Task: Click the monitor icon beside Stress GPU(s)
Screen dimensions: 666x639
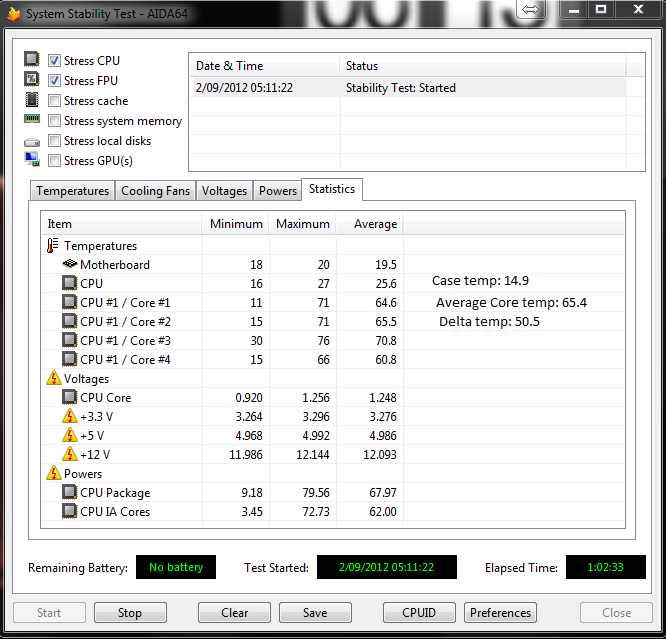Action: pyautogui.click(x=32, y=159)
